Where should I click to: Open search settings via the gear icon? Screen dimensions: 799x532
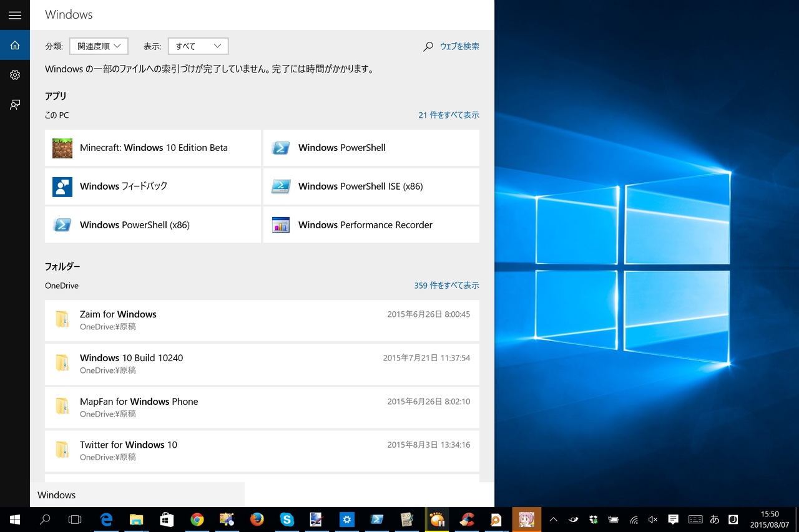tap(15, 75)
